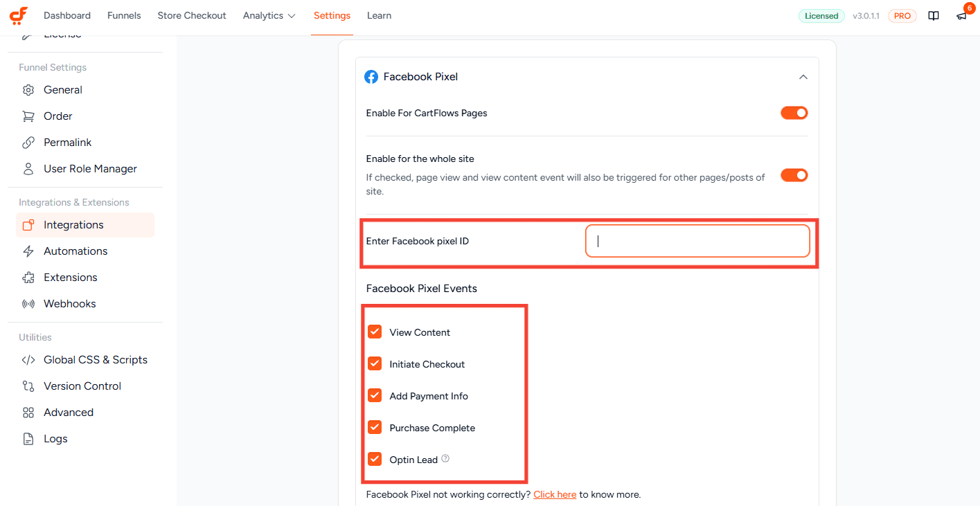Click the Permalink chain icon
980x506 pixels.
pyautogui.click(x=28, y=143)
